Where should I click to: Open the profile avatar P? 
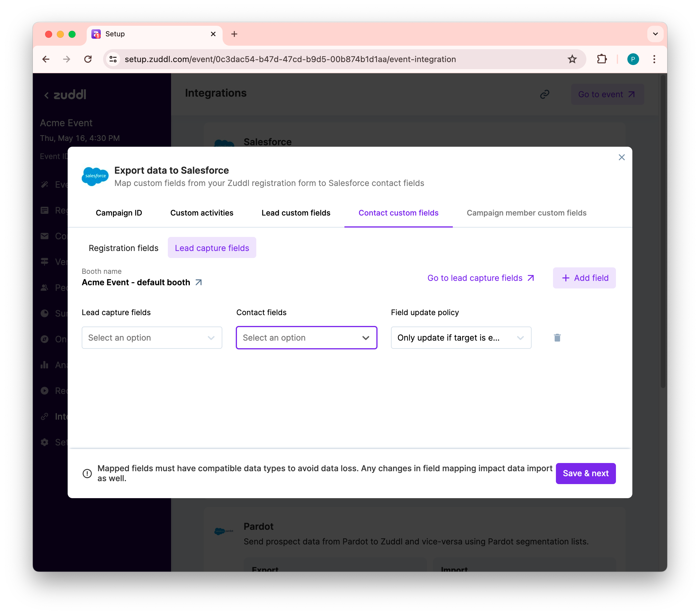click(633, 59)
